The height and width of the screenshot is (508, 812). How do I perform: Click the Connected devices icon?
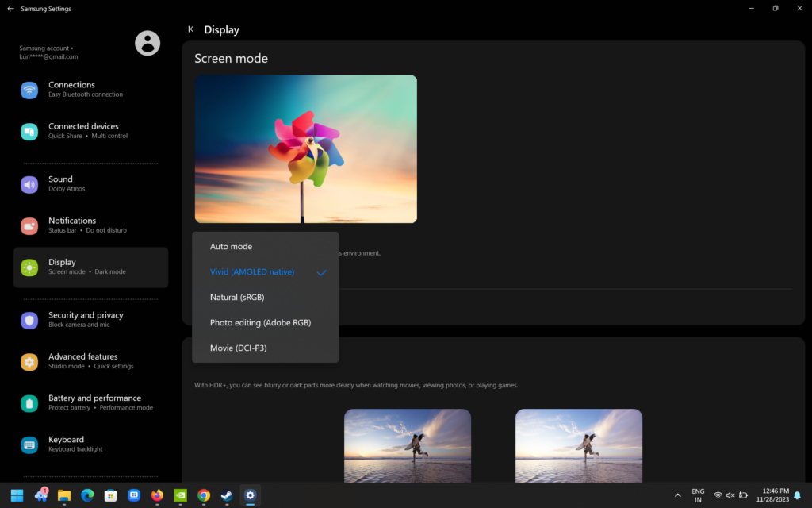pos(29,131)
